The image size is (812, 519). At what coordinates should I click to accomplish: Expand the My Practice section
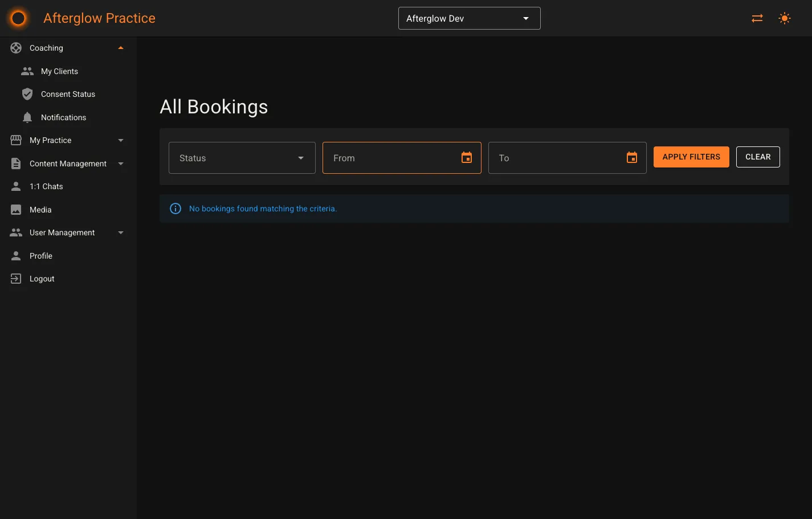pyautogui.click(x=120, y=140)
